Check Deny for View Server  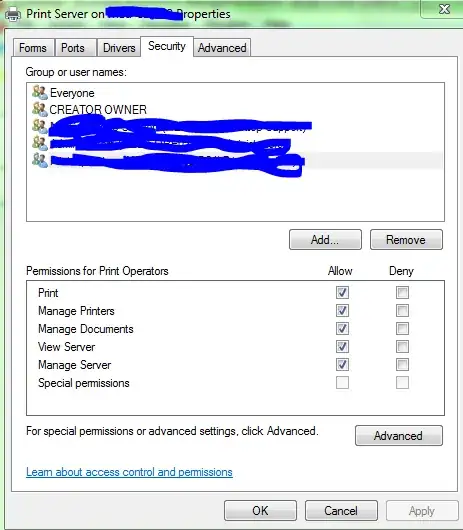coord(402,346)
